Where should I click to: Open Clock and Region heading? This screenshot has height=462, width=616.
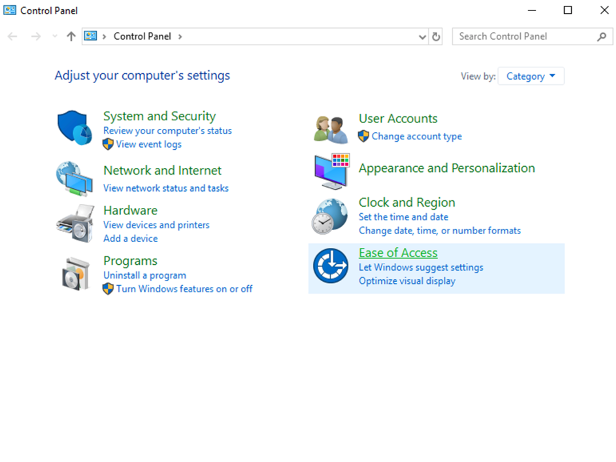(407, 203)
